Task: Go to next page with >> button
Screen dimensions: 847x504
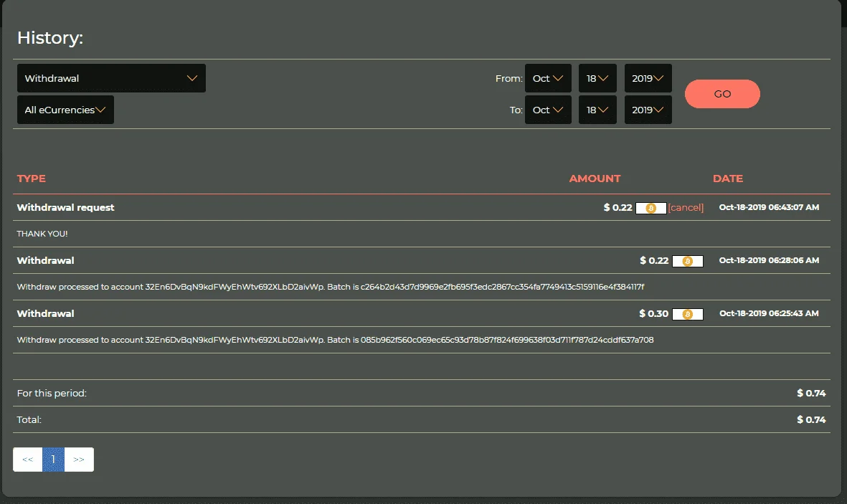Action: tap(79, 459)
